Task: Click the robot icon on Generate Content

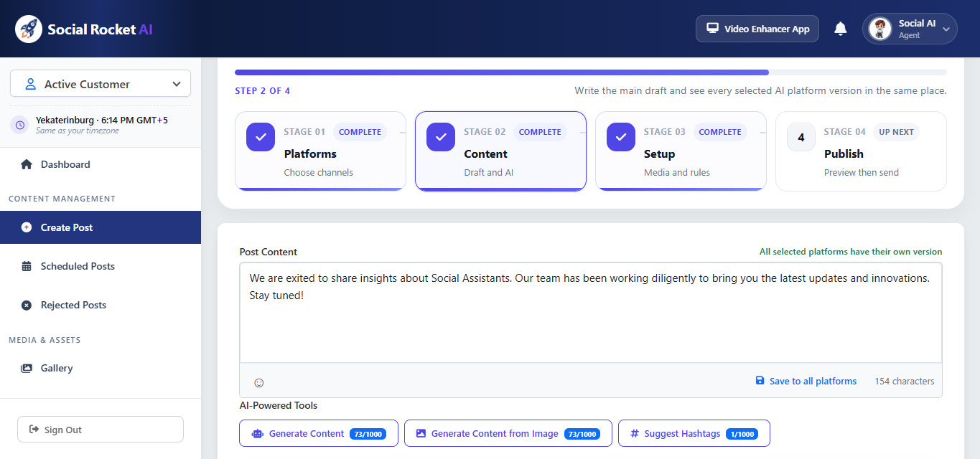Action: point(258,433)
